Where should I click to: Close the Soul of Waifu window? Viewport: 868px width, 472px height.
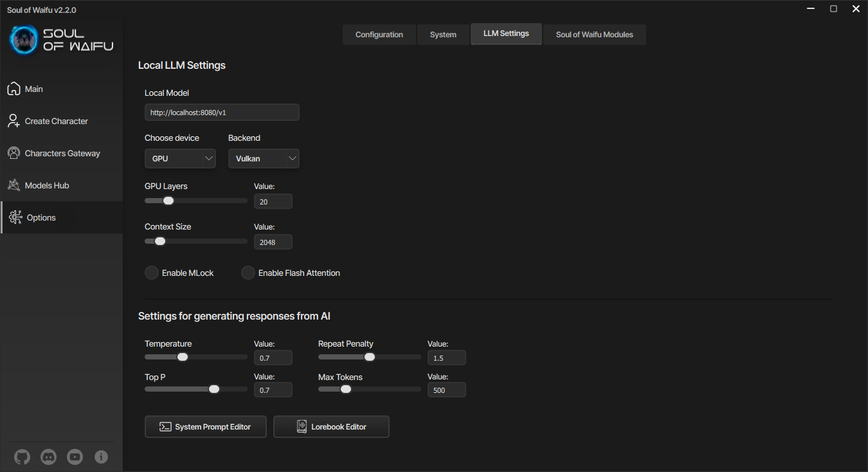(856, 9)
